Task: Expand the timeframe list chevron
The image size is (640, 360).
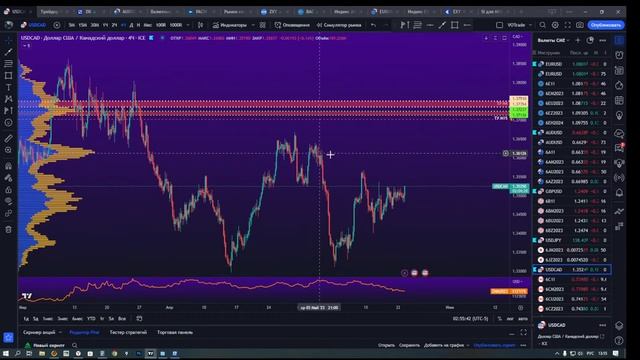Action: (188, 25)
